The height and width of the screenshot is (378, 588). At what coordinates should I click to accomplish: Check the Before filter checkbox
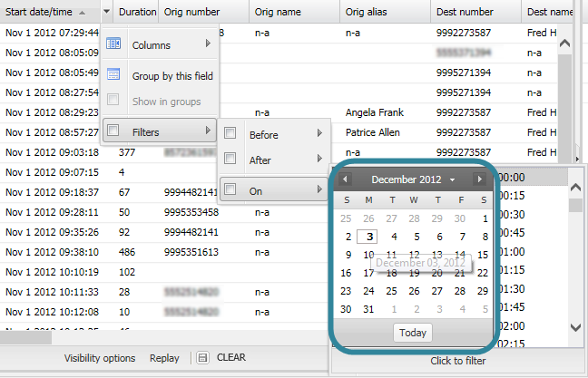(230, 134)
